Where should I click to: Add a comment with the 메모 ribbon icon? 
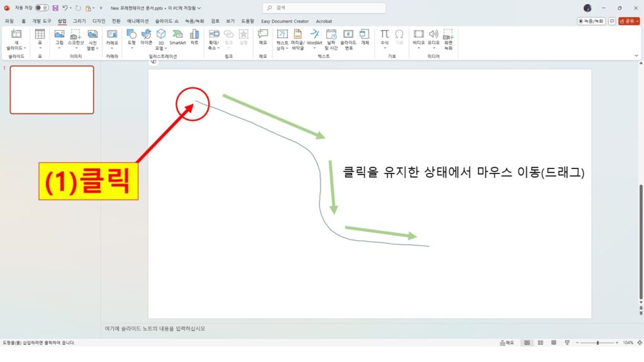[263, 34]
